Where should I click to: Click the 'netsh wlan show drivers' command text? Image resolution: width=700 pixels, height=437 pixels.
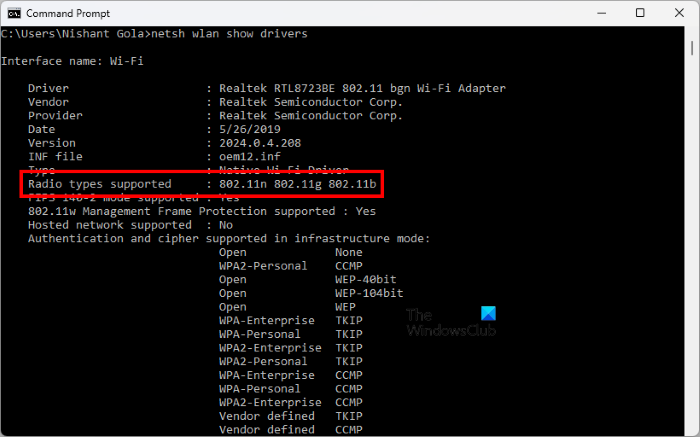click(x=229, y=34)
